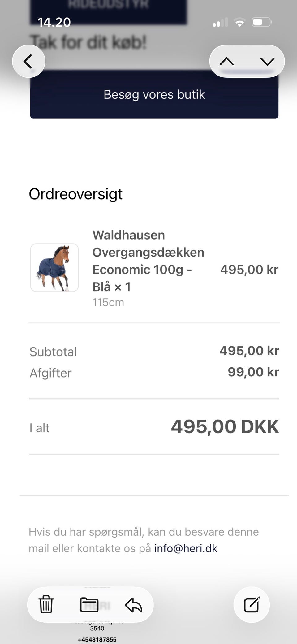Delete this email with the trash icon

tap(46, 604)
